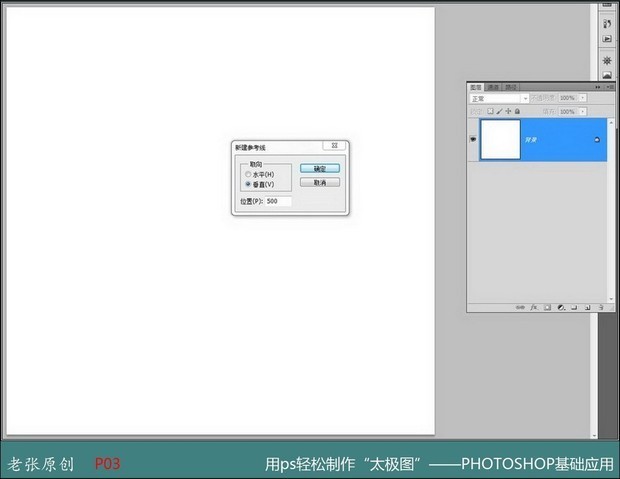Click the delete layer trash icon
This screenshot has width=620, height=479.
point(601,307)
